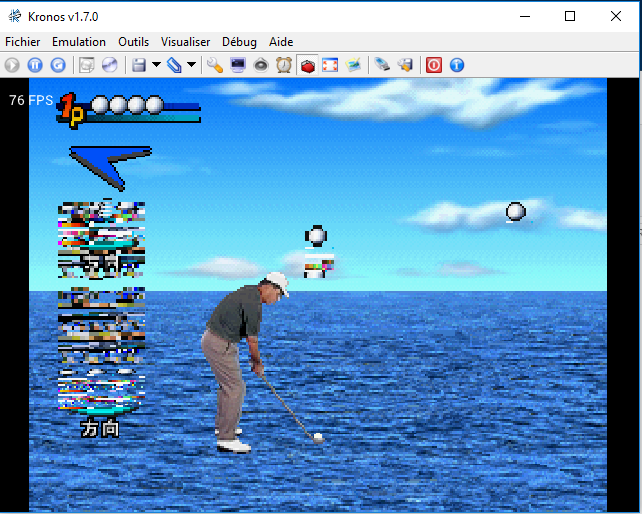The height and width of the screenshot is (514, 642).
Task: Pause the emulation with the blue pause icon
Action: pos(35,65)
